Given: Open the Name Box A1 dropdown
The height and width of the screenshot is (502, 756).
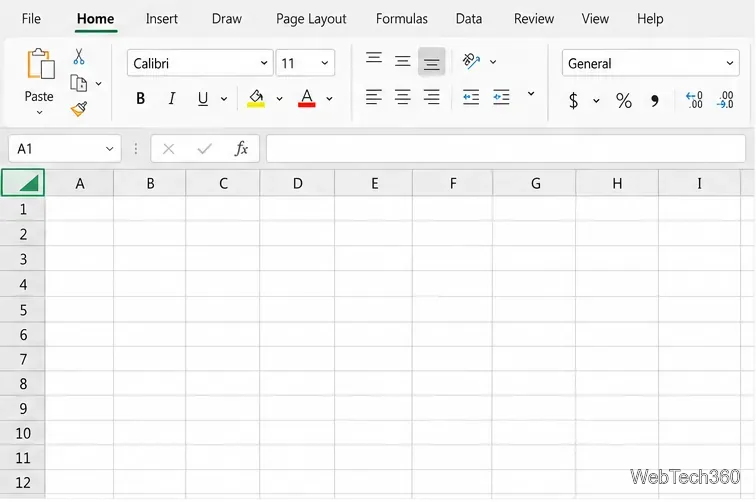Looking at the screenshot, I should pyautogui.click(x=109, y=149).
